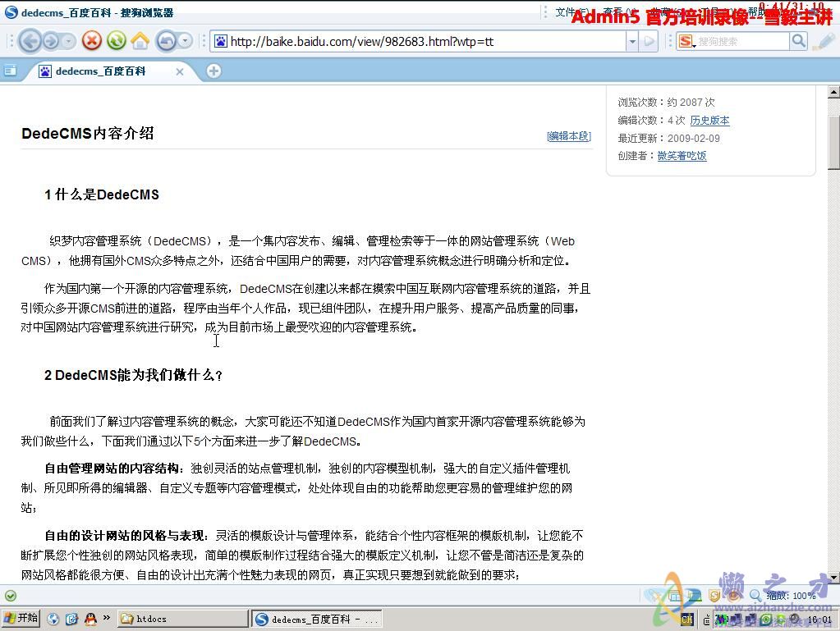Screen dimensions: 840x631
Task: Stop loading with the red X button
Action: pos(92,41)
